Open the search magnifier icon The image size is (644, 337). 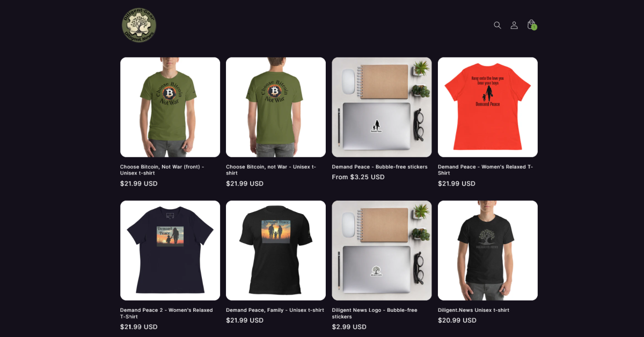[497, 25]
